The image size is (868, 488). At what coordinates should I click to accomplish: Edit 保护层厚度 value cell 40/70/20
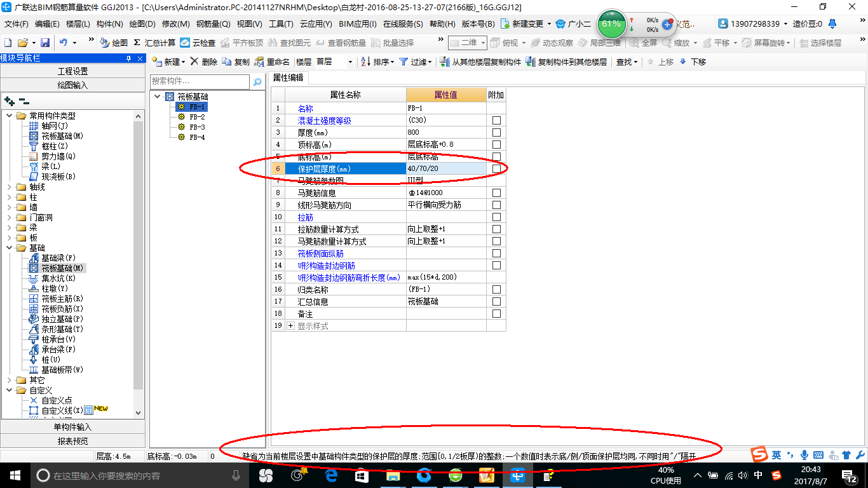(x=446, y=168)
